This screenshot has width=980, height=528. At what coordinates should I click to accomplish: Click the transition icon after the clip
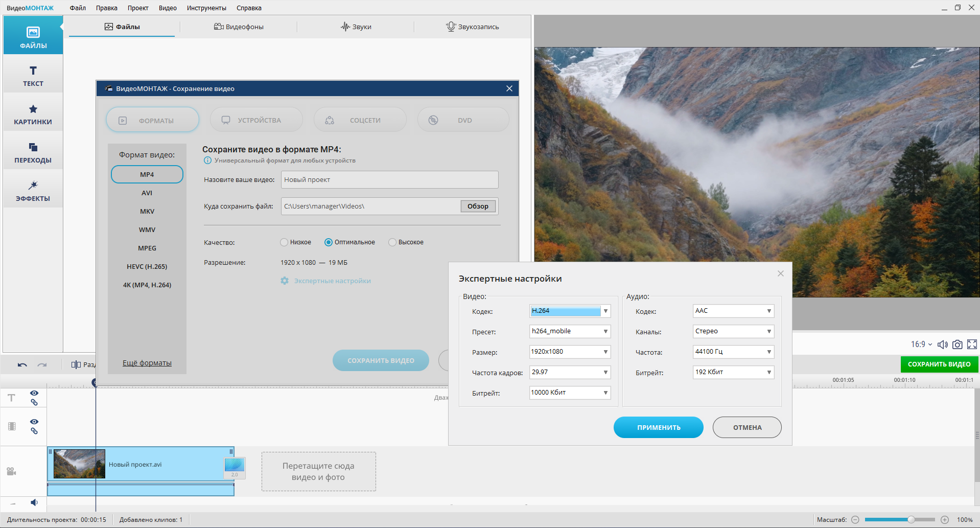coord(235,468)
